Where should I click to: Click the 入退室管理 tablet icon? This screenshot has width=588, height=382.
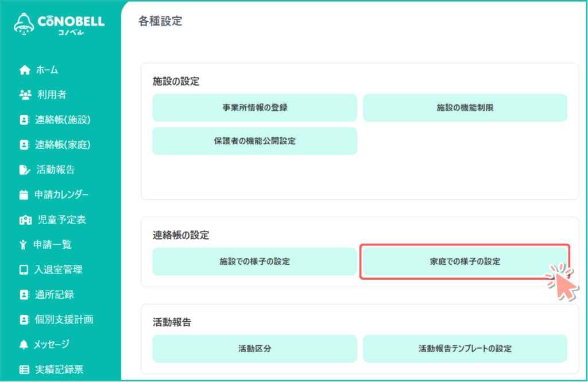(x=24, y=269)
